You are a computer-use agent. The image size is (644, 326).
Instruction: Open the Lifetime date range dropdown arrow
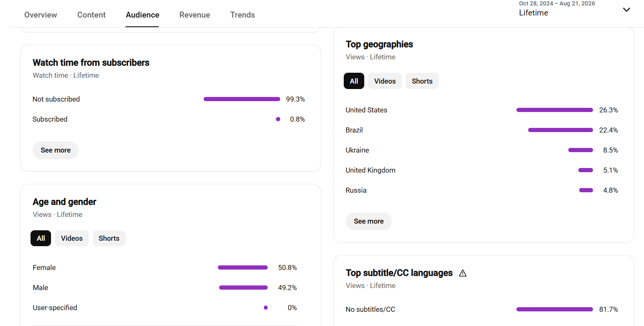click(626, 10)
